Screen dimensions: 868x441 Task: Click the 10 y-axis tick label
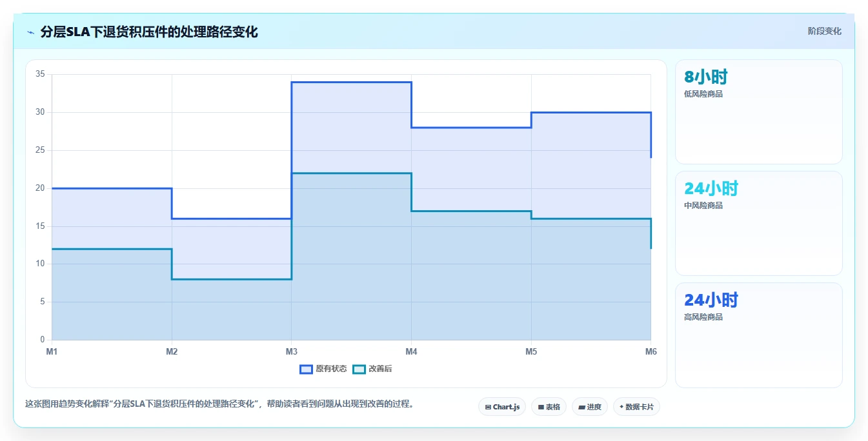click(x=40, y=264)
